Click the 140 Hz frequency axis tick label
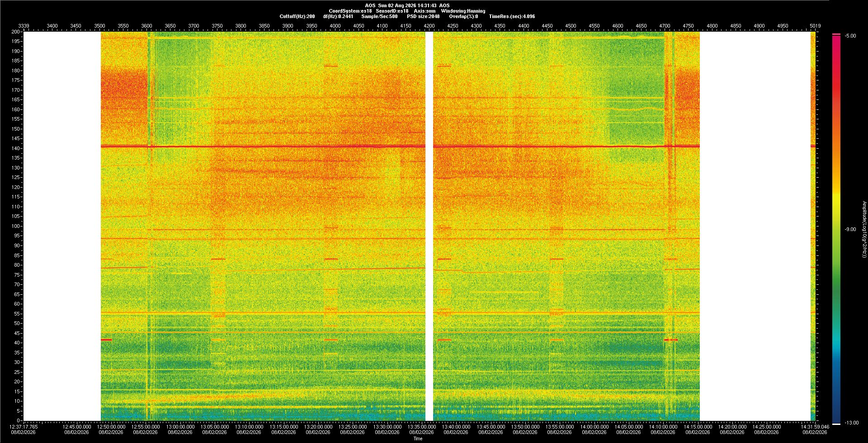868x443 pixels. 16,148
